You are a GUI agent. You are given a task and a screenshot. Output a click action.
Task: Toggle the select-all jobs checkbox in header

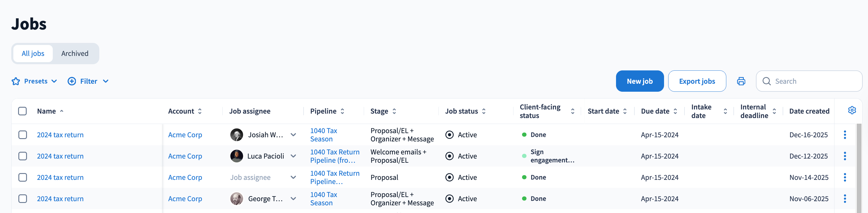point(23,111)
